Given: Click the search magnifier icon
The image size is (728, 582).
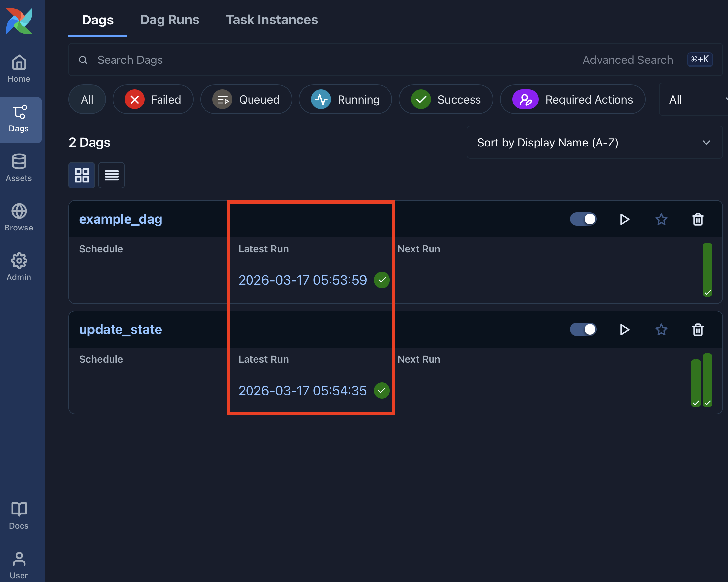Looking at the screenshot, I should [83, 60].
